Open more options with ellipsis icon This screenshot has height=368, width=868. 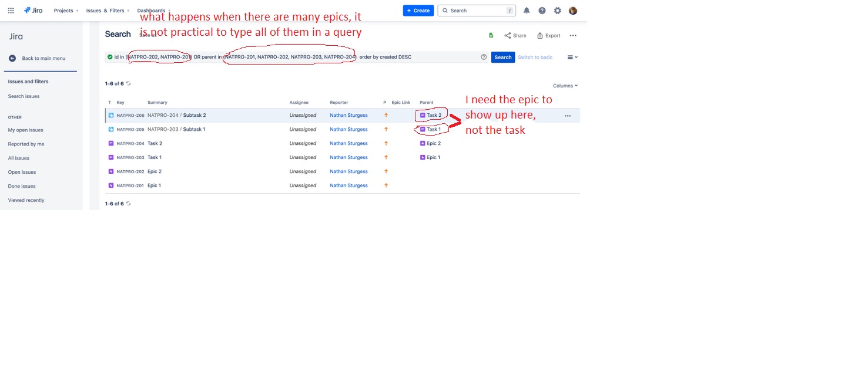pyautogui.click(x=573, y=35)
